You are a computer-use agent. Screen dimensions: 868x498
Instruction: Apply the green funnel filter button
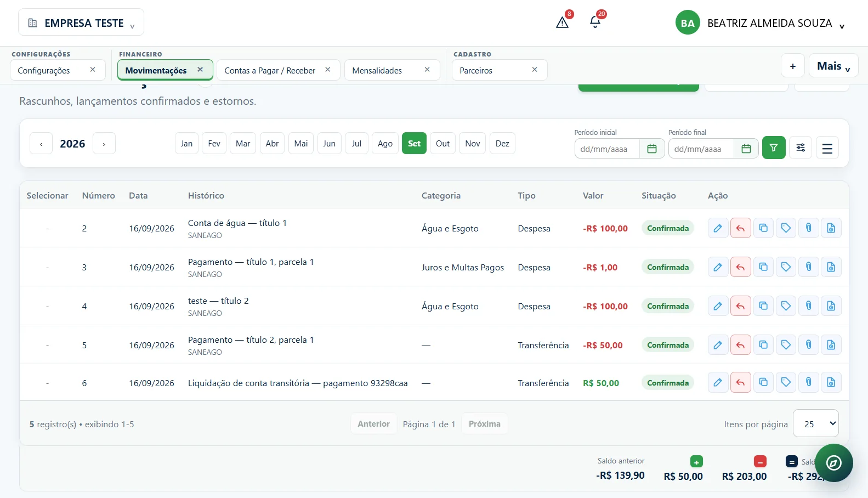click(774, 148)
